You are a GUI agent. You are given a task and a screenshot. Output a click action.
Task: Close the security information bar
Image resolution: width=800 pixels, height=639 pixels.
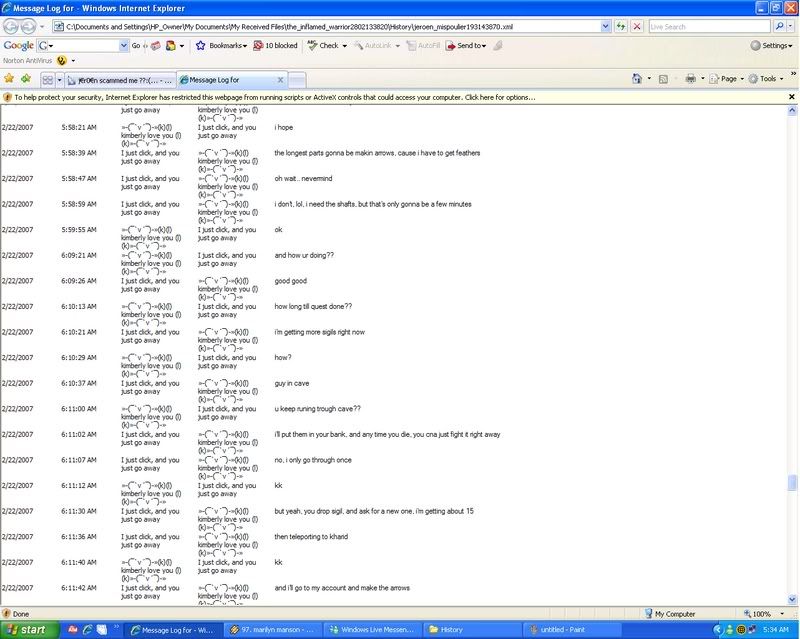coord(792,96)
